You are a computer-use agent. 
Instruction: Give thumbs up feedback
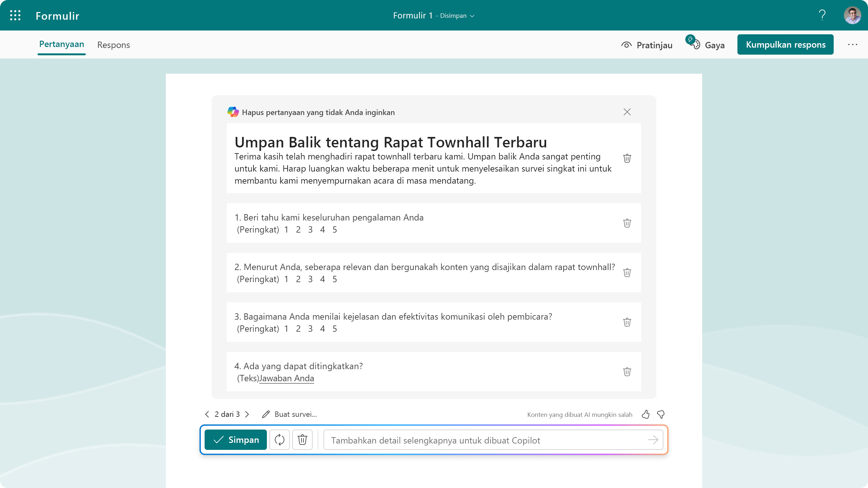[645, 414]
